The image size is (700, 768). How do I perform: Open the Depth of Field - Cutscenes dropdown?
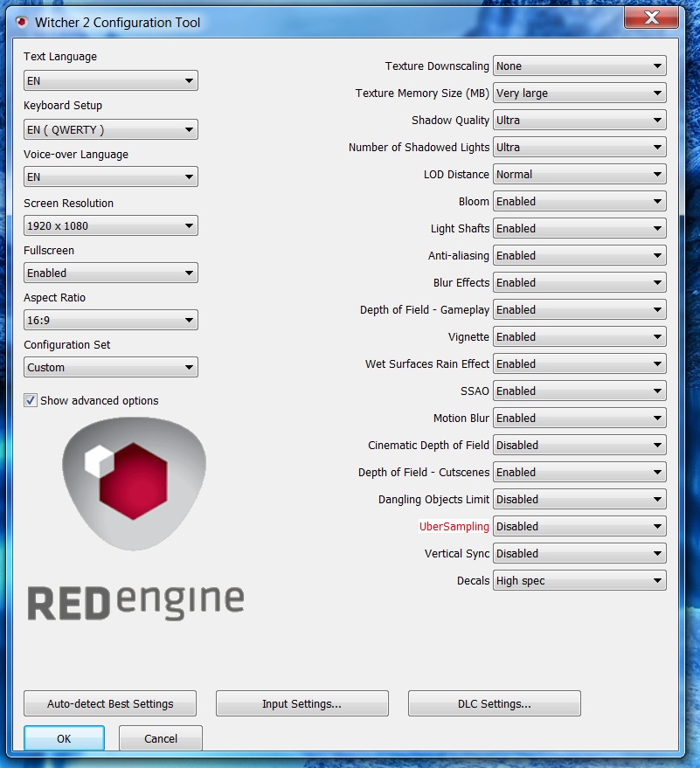579,473
